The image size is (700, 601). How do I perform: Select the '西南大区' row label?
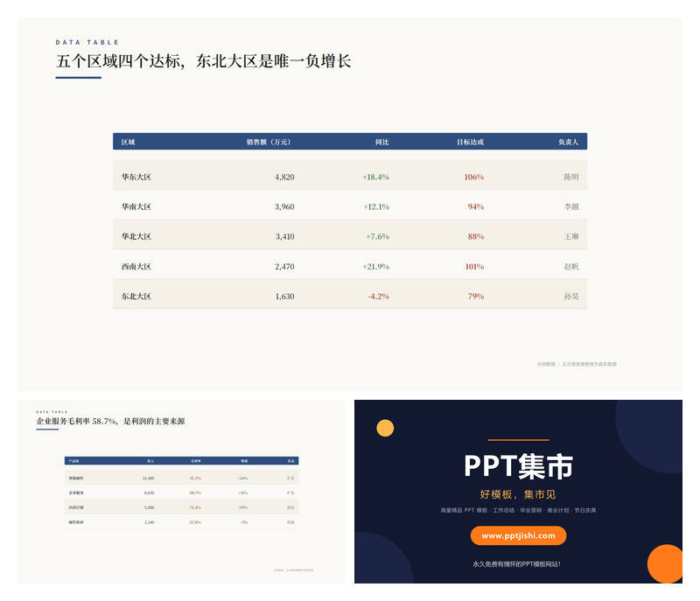(x=136, y=266)
